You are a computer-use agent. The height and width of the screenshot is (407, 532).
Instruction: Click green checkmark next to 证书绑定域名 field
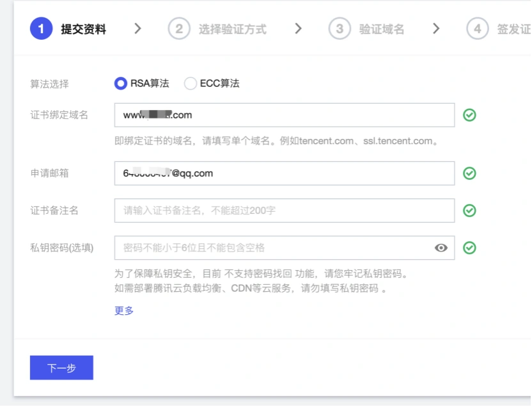coord(469,115)
